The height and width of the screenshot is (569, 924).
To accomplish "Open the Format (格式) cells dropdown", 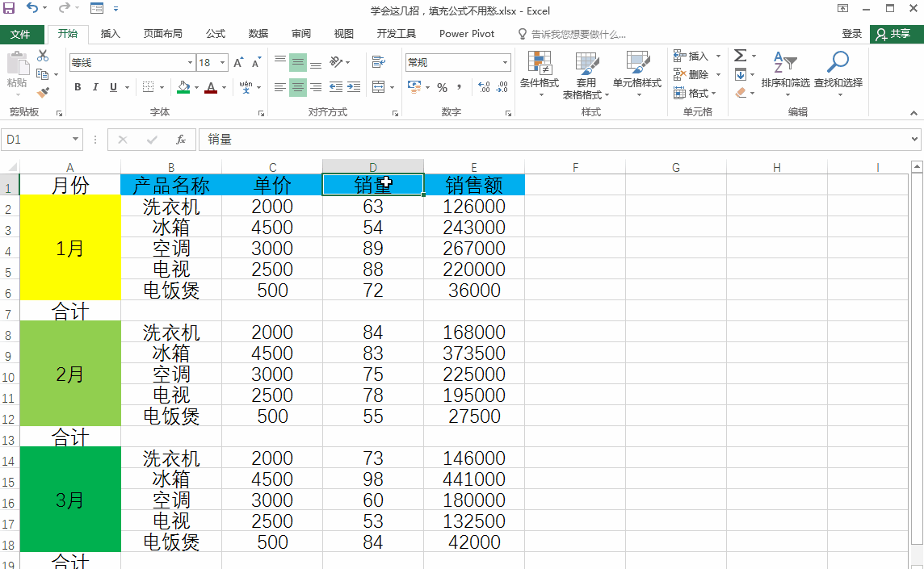I will 696,93.
